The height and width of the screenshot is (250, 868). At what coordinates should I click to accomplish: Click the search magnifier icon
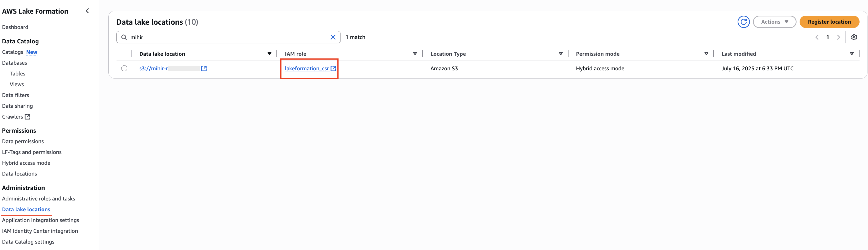[124, 37]
